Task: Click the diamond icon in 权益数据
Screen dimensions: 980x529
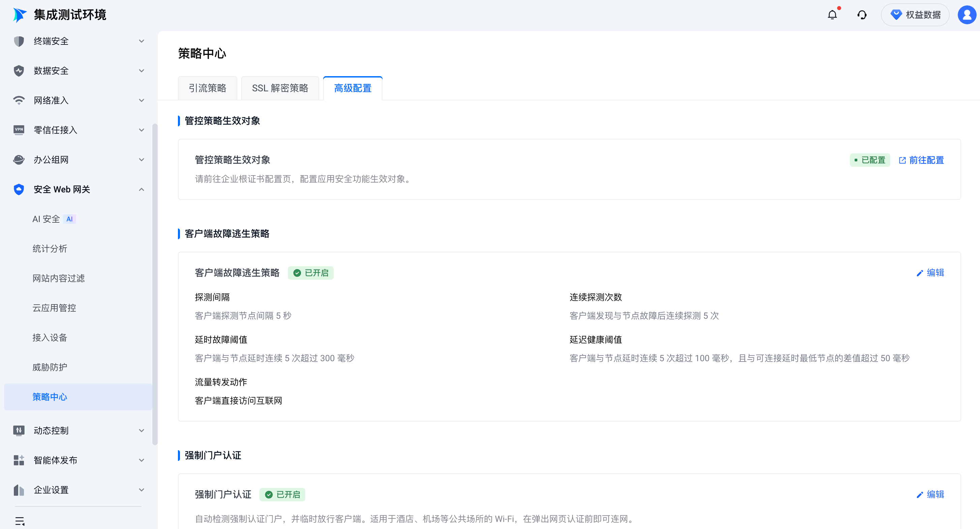Action: coord(896,15)
